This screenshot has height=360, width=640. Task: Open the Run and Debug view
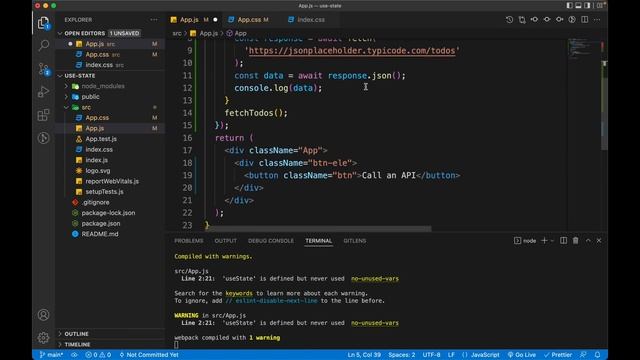click(x=43, y=92)
